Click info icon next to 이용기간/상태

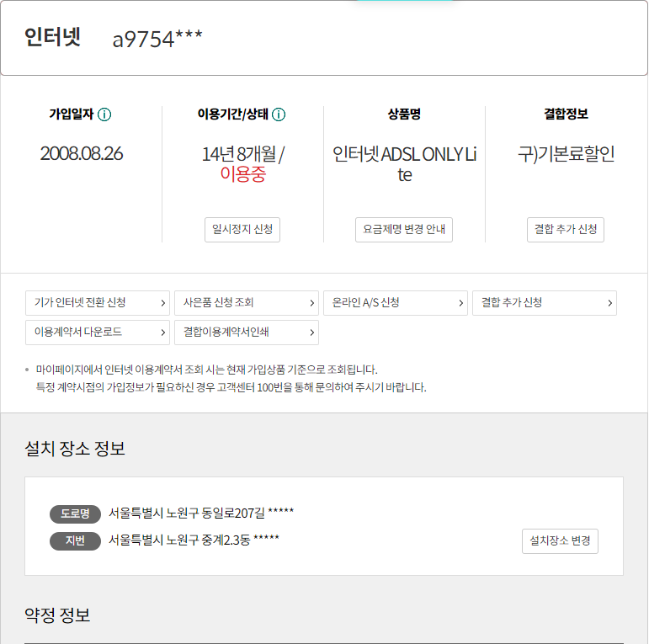(x=279, y=114)
